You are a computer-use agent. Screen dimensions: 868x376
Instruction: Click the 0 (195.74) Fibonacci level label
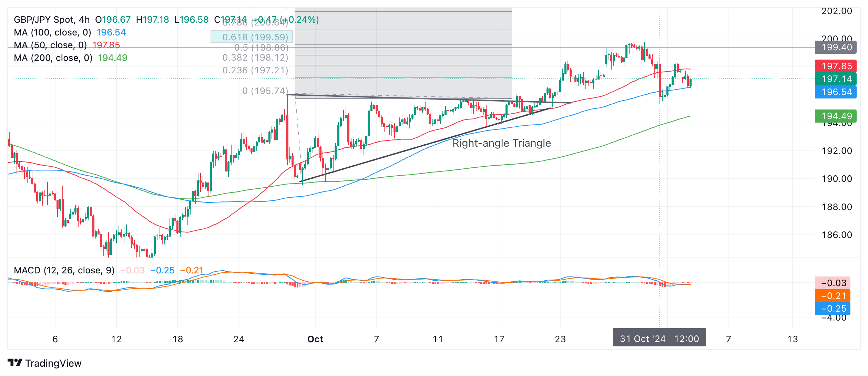pos(265,91)
